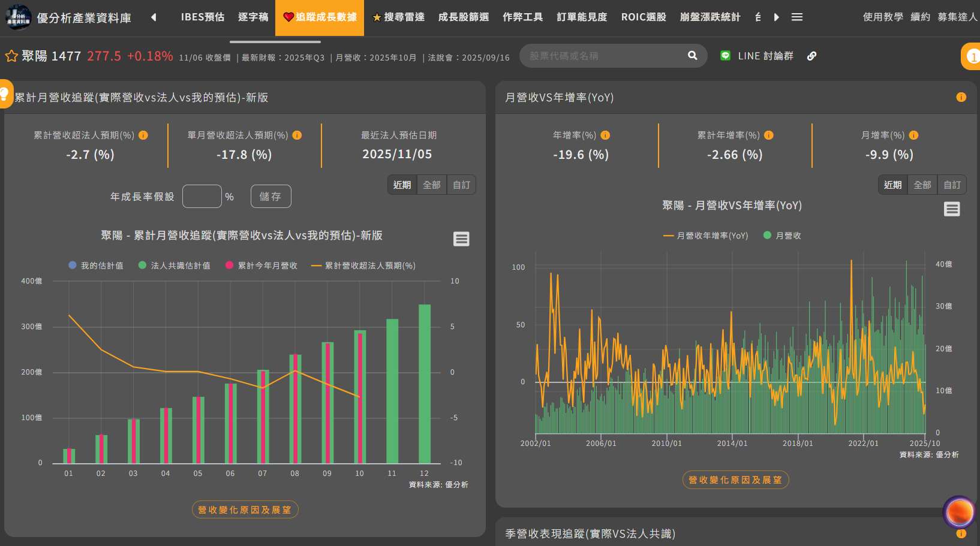This screenshot has width=980, height=546.
Task: Click the favorite star icon beside 聚陽
Action: [x=11, y=56]
